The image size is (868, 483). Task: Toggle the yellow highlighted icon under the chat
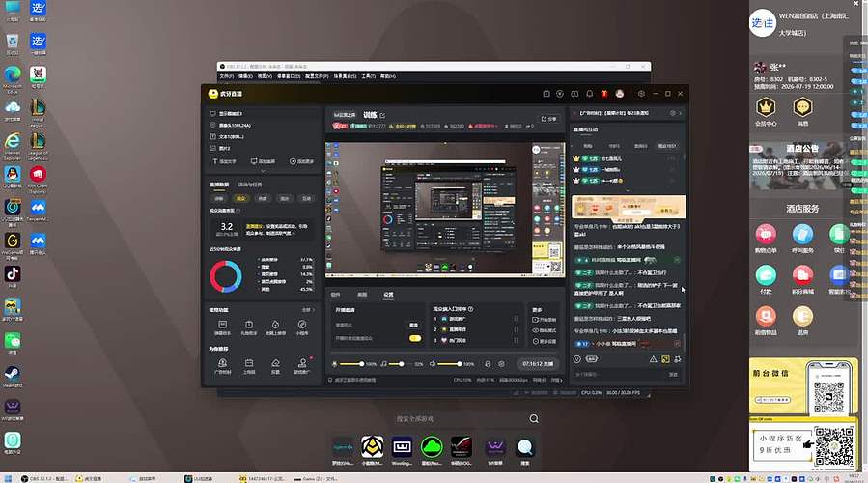[x=665, y=359]
